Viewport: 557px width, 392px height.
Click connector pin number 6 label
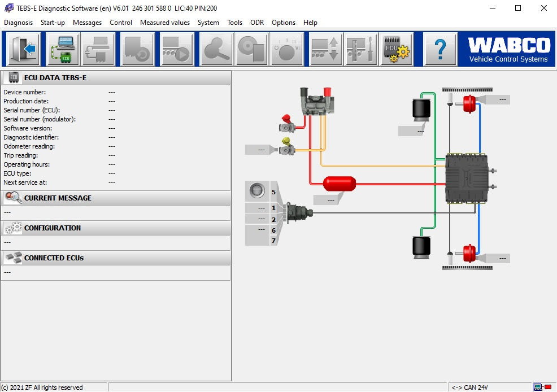273,230
